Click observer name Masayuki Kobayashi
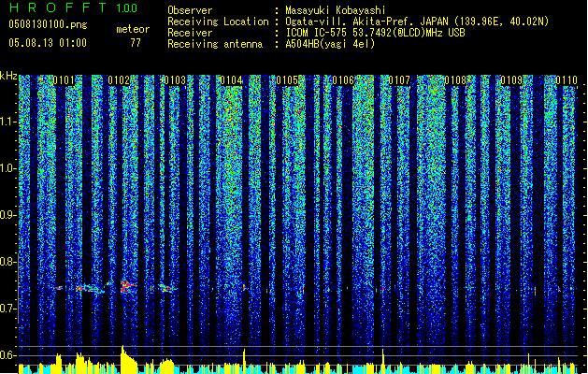588x374 pixels. click(336, 10)
